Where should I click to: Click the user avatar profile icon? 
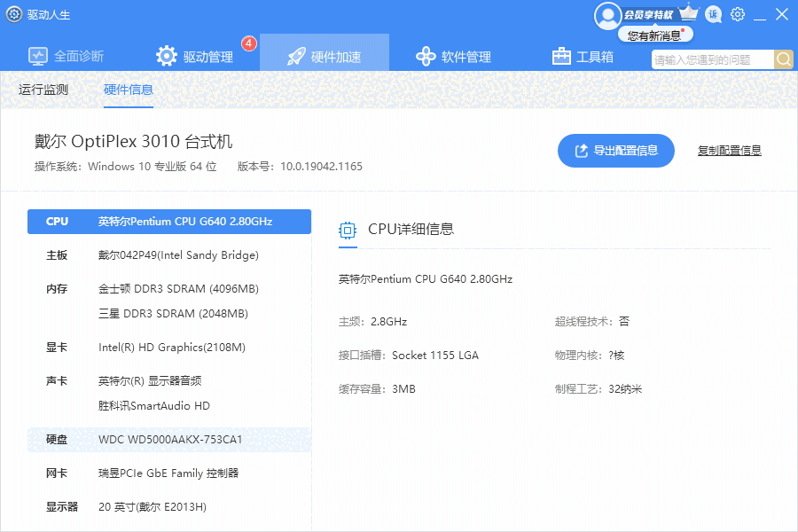pos(607,15)
